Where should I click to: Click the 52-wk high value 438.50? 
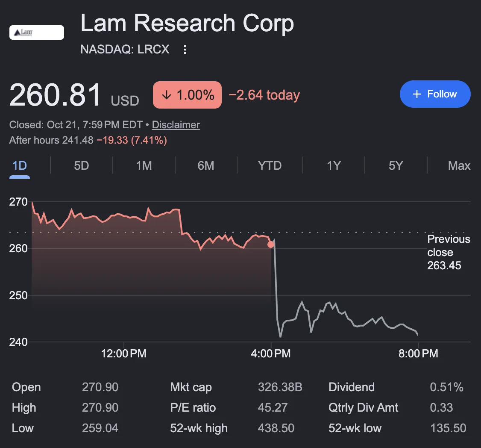[x=276, y=428]
